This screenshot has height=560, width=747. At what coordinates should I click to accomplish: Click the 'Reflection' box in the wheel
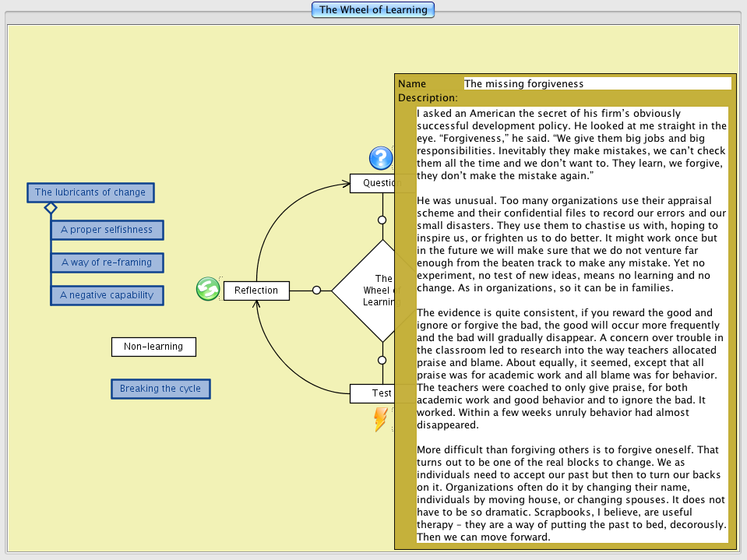(256, 291)
